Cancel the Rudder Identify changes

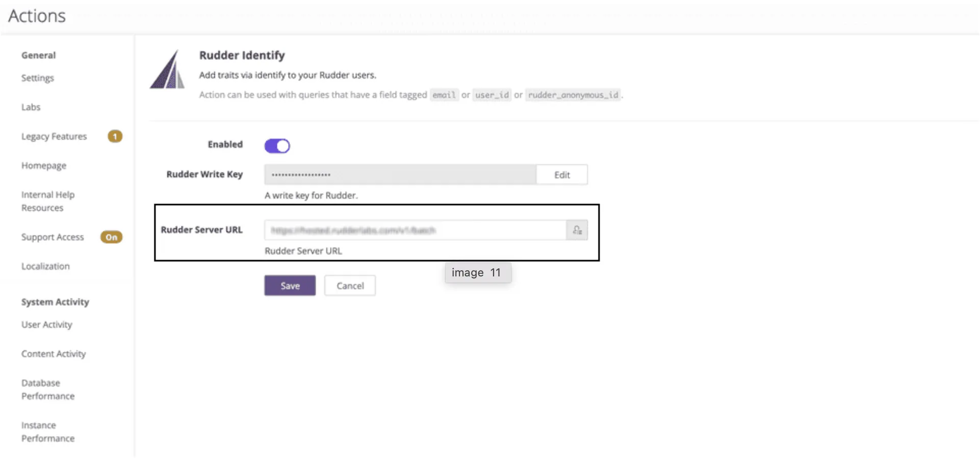[x=350, y=286]
